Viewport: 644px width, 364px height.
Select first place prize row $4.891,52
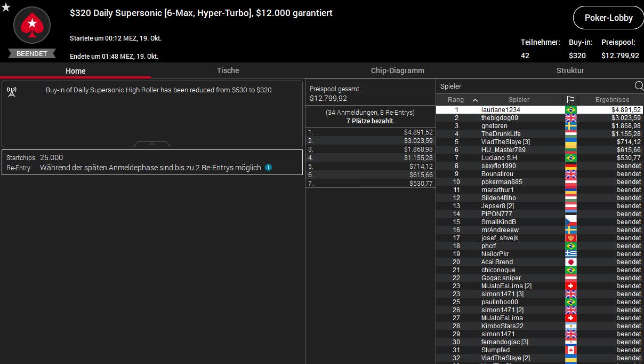tap(370, 132)
